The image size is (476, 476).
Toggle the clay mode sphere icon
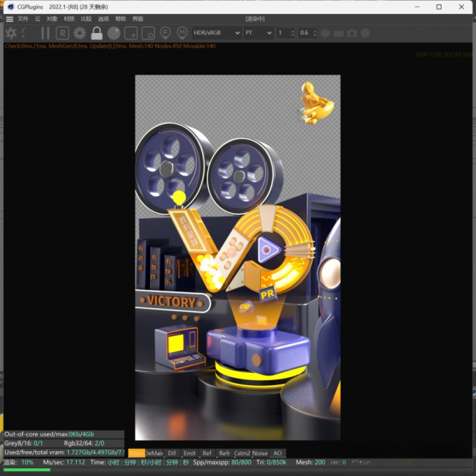[114, 33]
